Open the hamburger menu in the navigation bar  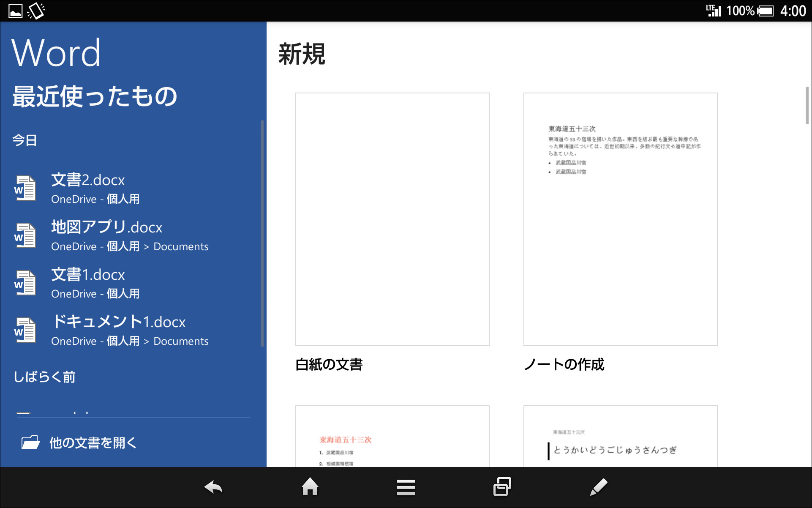pos(406,487)
